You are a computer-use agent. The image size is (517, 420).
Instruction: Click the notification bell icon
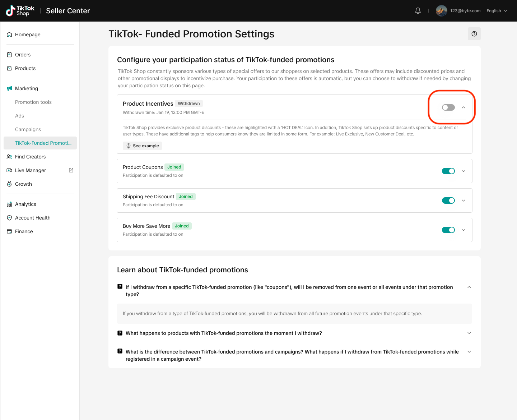(418, 11)
